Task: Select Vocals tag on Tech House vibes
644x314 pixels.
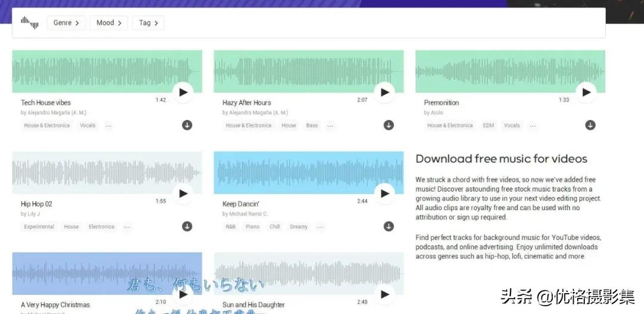Action: pos(88,126)
